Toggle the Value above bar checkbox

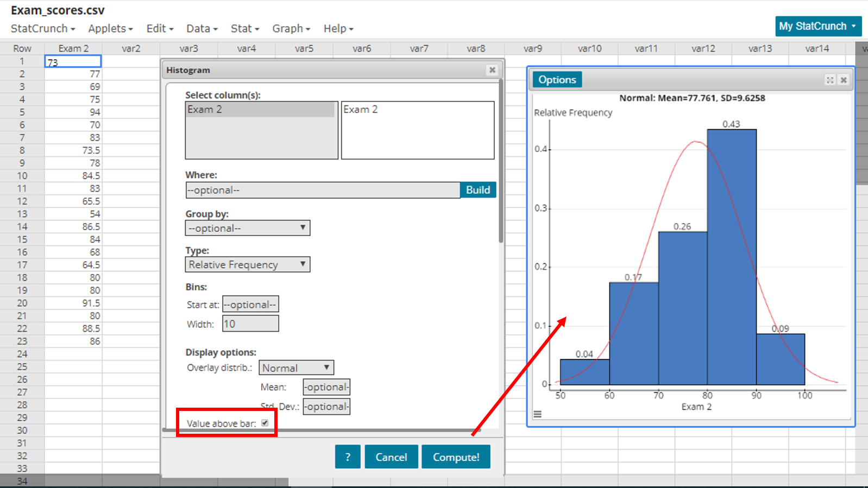coord(265,423)
